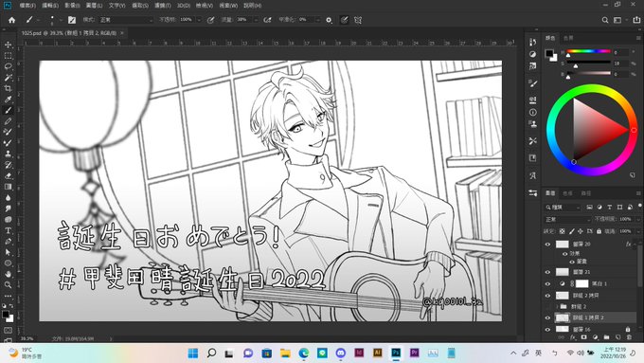Click the Home icon in options bar
Image resolution: width=644 pixels, height=363 pixels.
(12, 20)
